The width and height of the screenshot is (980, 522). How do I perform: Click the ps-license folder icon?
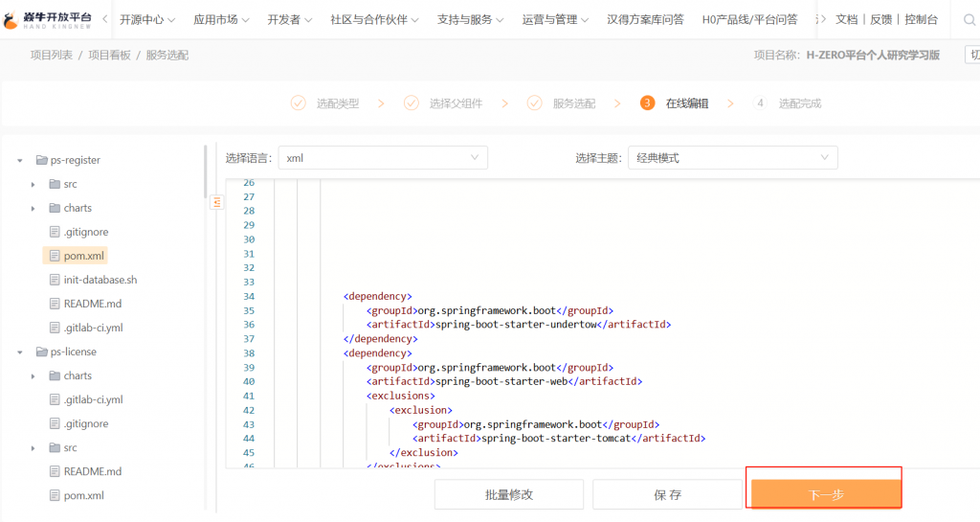pos(41,352)
